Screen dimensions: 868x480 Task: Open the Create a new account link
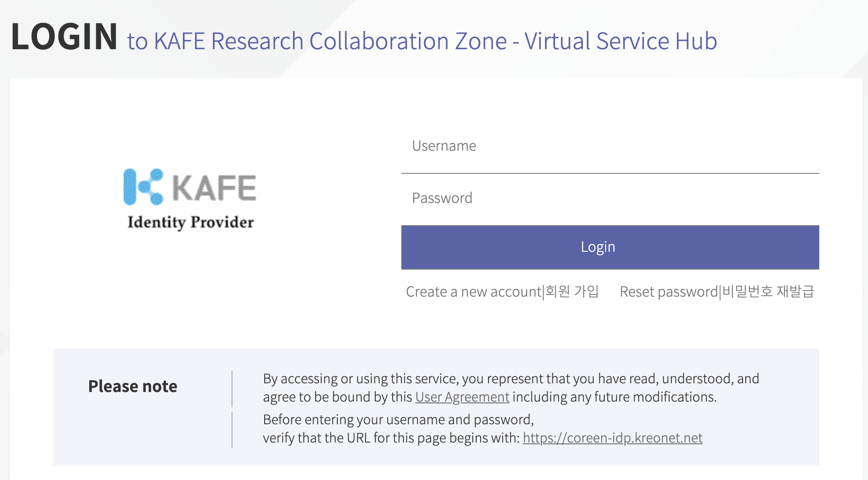[502, 291]
